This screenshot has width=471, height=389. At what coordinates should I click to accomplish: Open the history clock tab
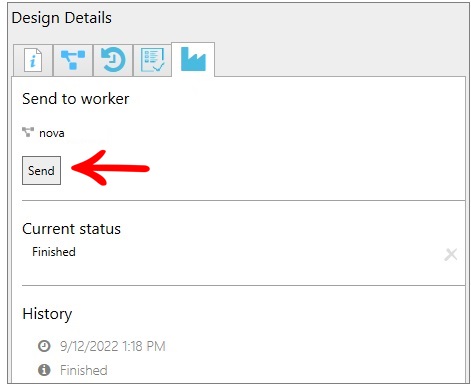point(113,60)
